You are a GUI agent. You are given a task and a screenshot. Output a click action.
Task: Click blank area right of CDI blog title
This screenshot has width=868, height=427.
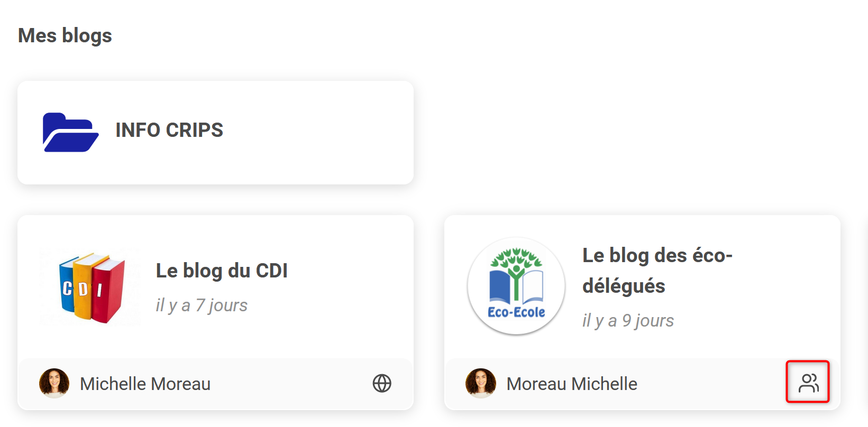(x=349, y=271)
